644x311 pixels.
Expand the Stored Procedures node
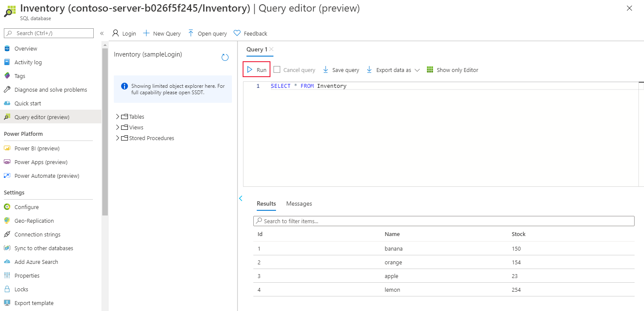point(117,138)
